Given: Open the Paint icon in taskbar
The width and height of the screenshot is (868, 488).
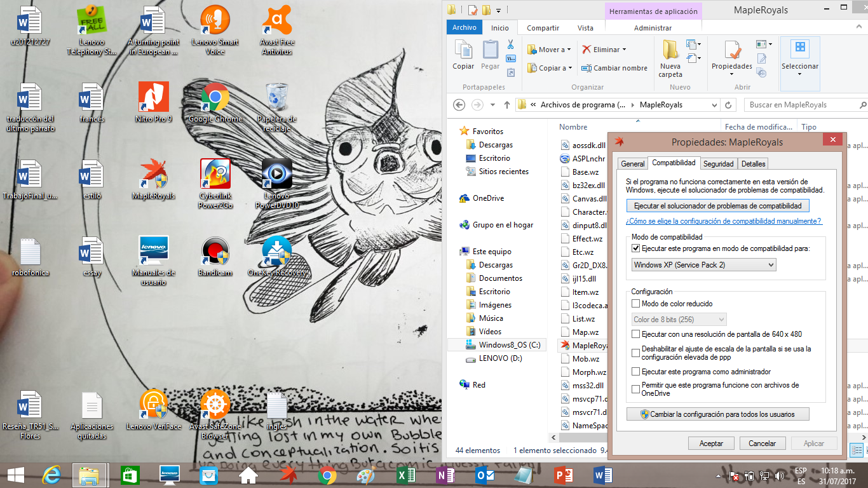Looking at the screenshot, I should 365,475.
